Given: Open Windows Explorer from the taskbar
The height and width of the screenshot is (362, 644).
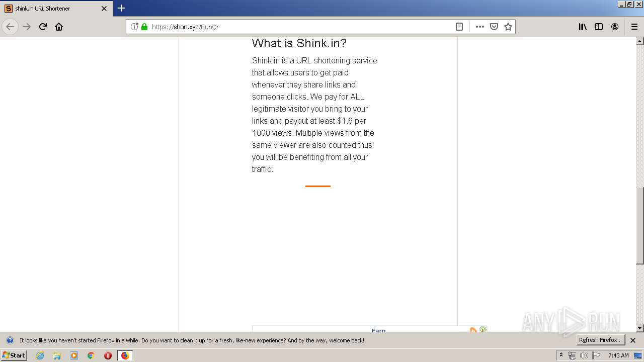Looking at the screenshot, I should [x=57, y=355].
